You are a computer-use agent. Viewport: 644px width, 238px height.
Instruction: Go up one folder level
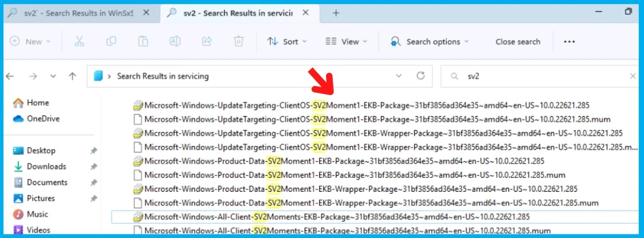[73, 76]
